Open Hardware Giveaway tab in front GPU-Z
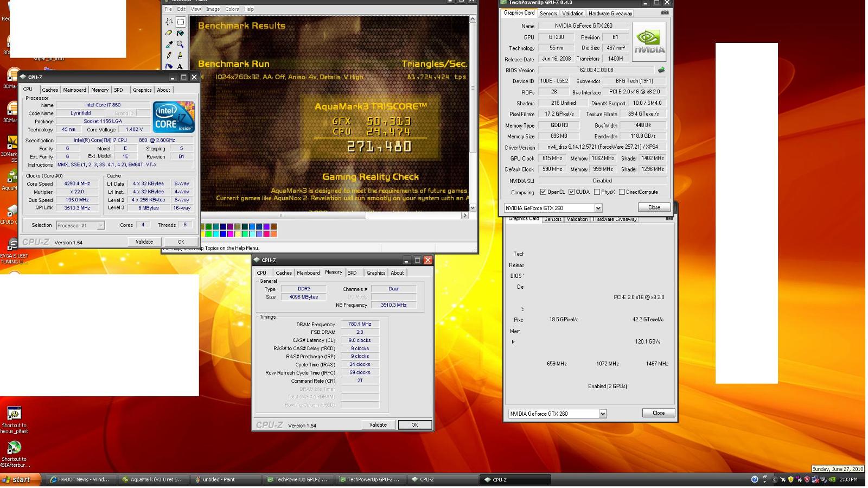The height and width of the screenshot is (488, 868). (x=610, y=14)
